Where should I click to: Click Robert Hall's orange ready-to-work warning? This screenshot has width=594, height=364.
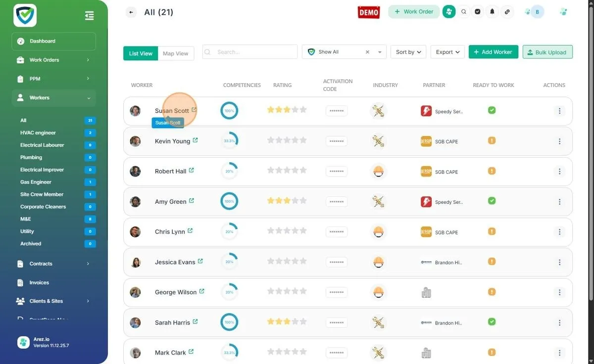click(x=492, y=171)
